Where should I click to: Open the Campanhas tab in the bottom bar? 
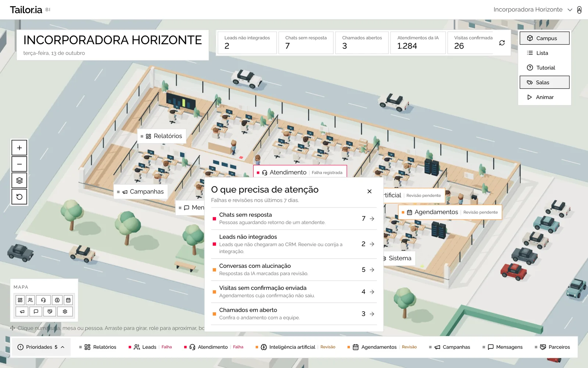(x=450, y=347)
